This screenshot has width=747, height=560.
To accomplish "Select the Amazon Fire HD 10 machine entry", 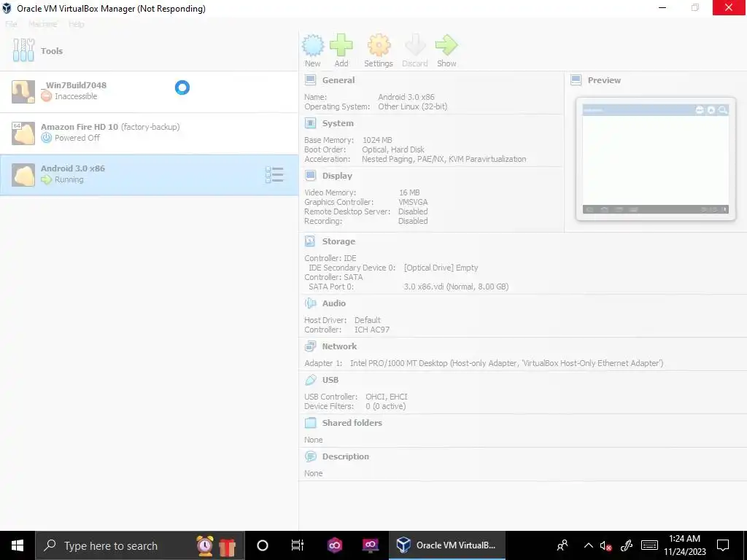I will [x=149, y=133].
